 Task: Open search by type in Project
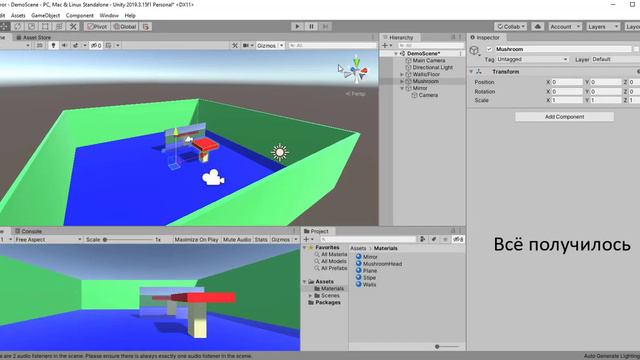point(423,240)
